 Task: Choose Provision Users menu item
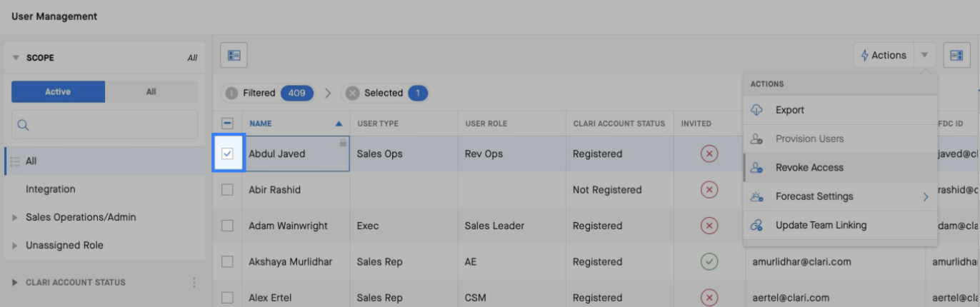pos(840,139)
